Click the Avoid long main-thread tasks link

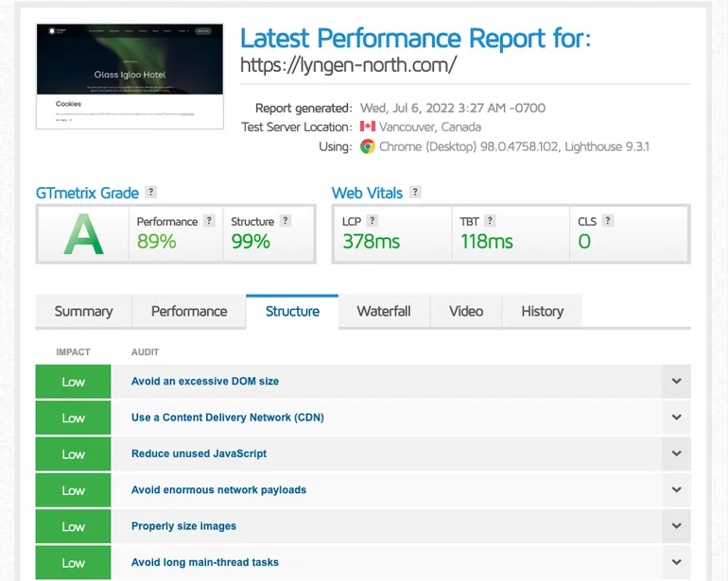205,562
